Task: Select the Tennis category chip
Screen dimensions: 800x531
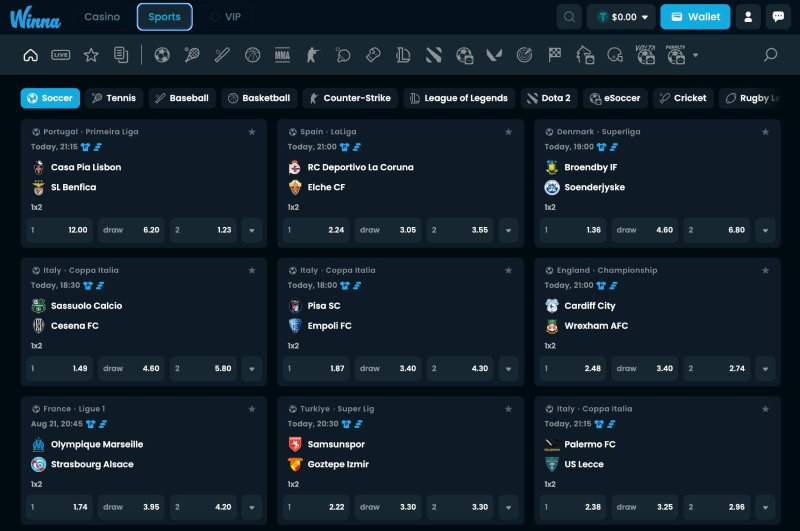Action: pos(114,98)
